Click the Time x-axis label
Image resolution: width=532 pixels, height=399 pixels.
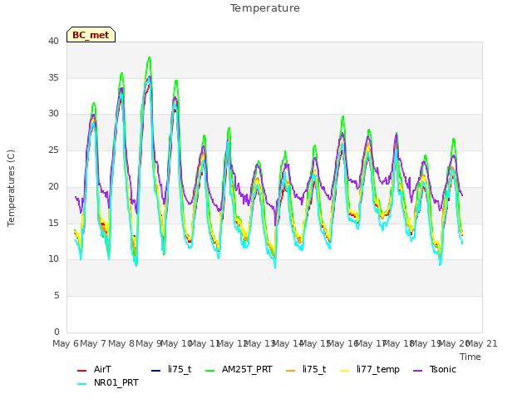click(x=470, y=357)
